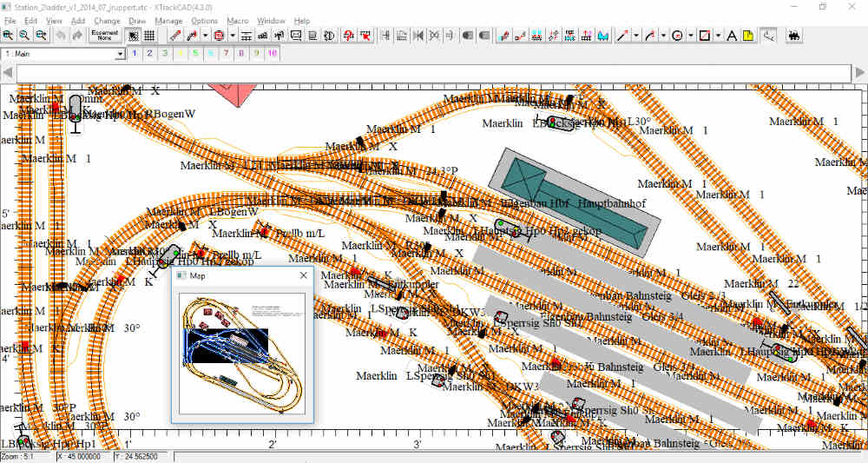This screenshot has width=868, height=463.
Task: Select the Box draw tool
Action: [x=704, y=36]
